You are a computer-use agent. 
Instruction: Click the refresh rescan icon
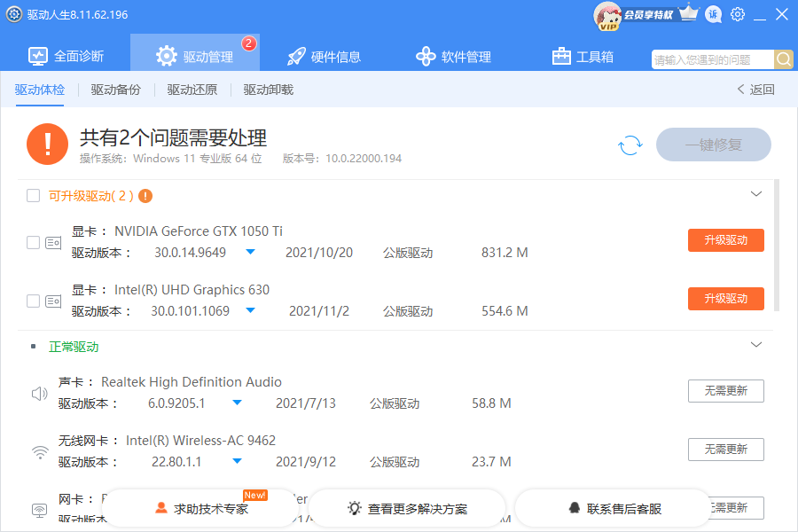[630, 145]
